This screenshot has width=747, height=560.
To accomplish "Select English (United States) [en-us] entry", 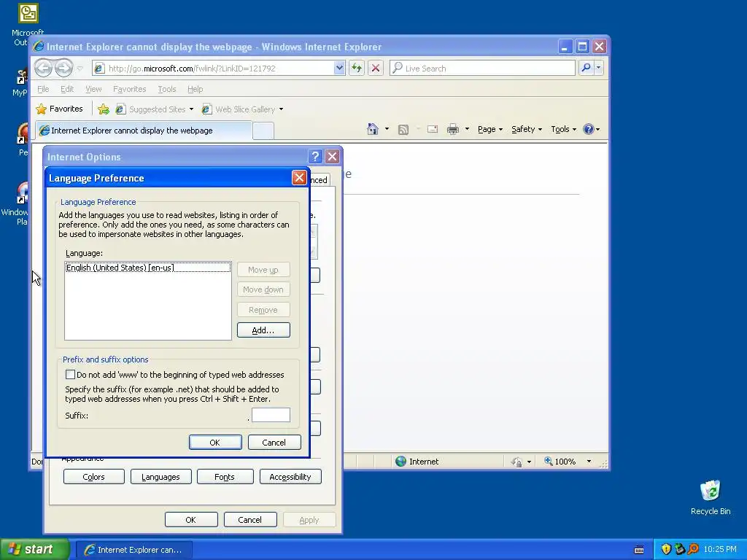I will [x=147, y=268].
